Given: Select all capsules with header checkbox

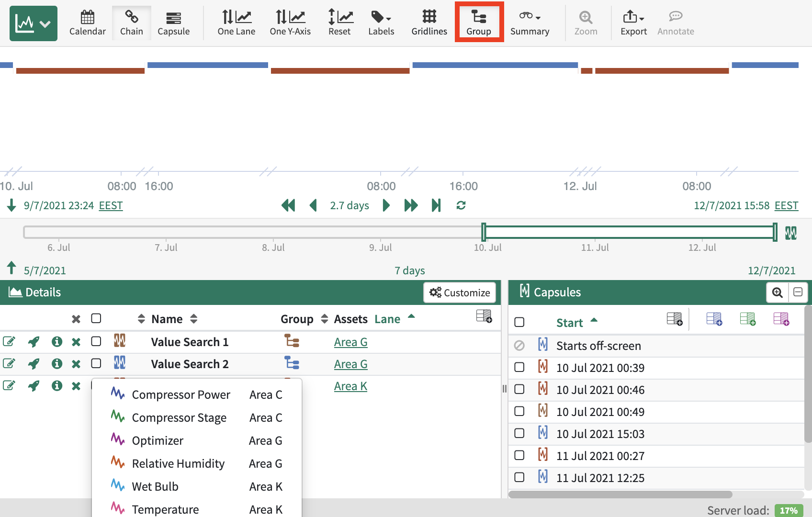Looking at the screenshot, I should [x=519, y=322].
